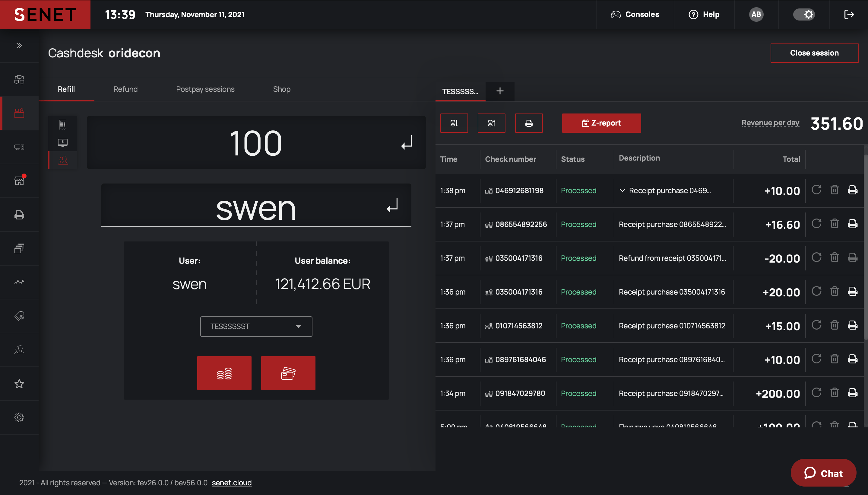Screen dimensions: 868x495
Task: Select computer payment mode icon
Action: pos(63,142)
